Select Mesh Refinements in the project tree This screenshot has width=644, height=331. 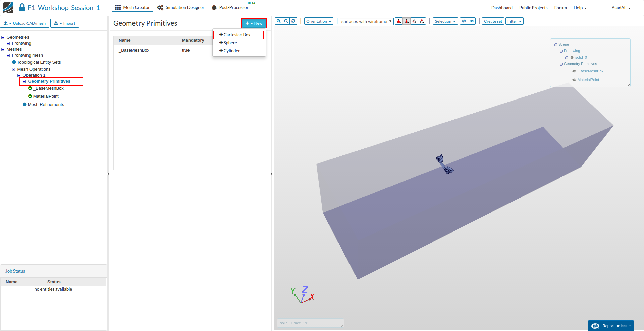[x=46, y=105]
